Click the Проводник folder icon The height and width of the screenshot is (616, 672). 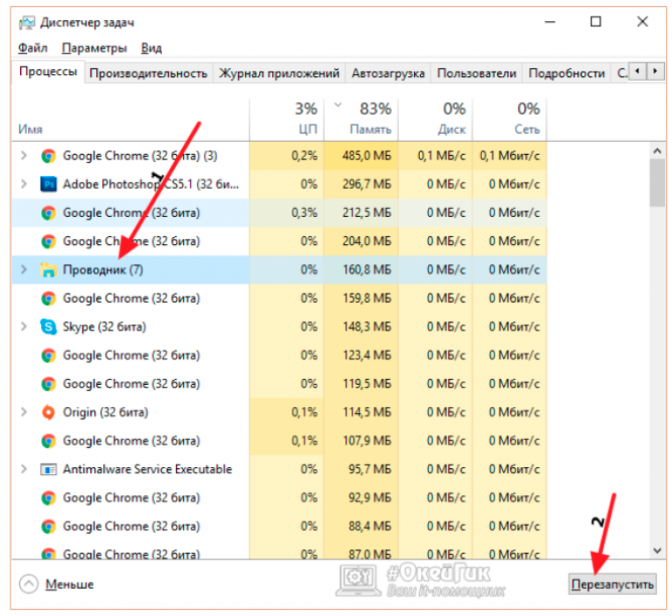click(48, 270)
